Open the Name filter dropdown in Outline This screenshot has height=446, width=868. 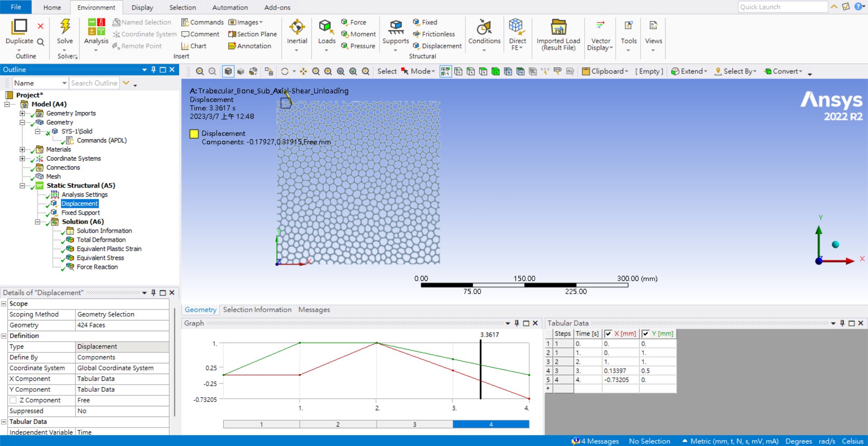tap(64, 83)
